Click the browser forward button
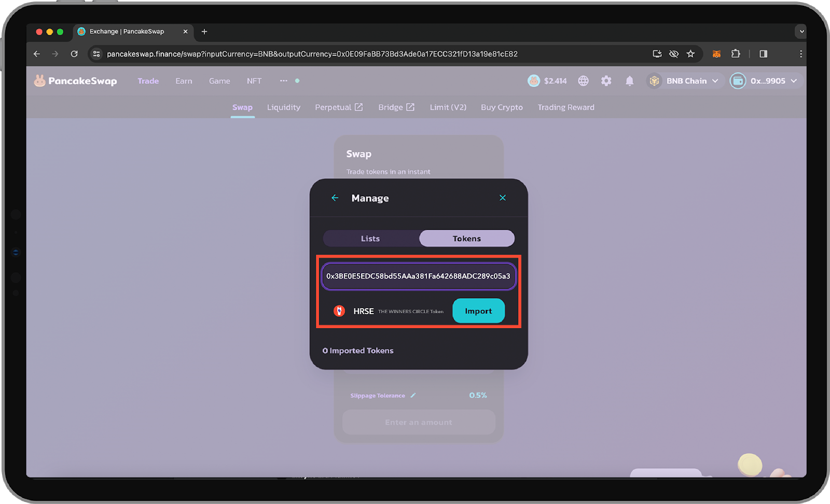 click(x=55, y=54)
